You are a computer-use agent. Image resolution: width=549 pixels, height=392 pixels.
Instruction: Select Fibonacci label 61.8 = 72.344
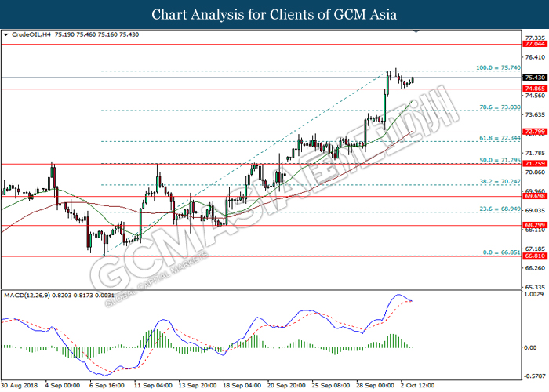click(500, 138)
